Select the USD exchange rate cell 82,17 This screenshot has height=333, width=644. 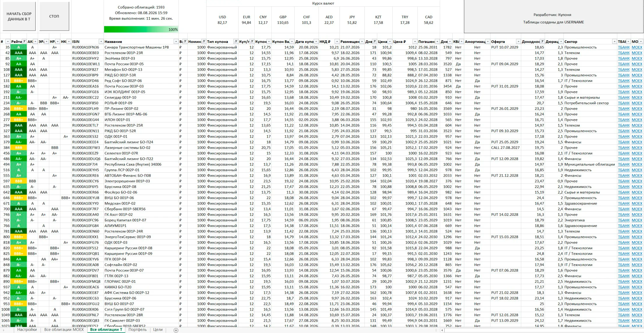point(222,23)
